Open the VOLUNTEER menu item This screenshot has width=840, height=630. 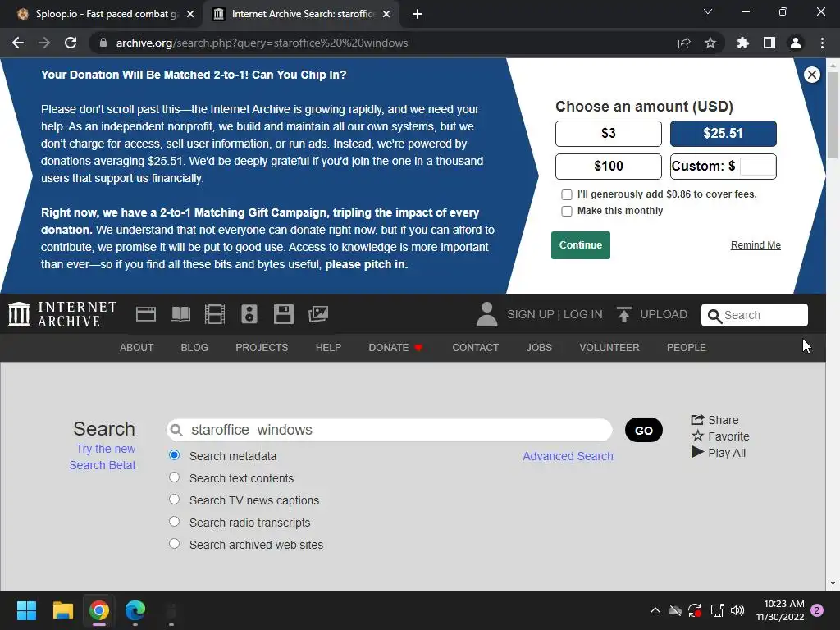[609, 348]
